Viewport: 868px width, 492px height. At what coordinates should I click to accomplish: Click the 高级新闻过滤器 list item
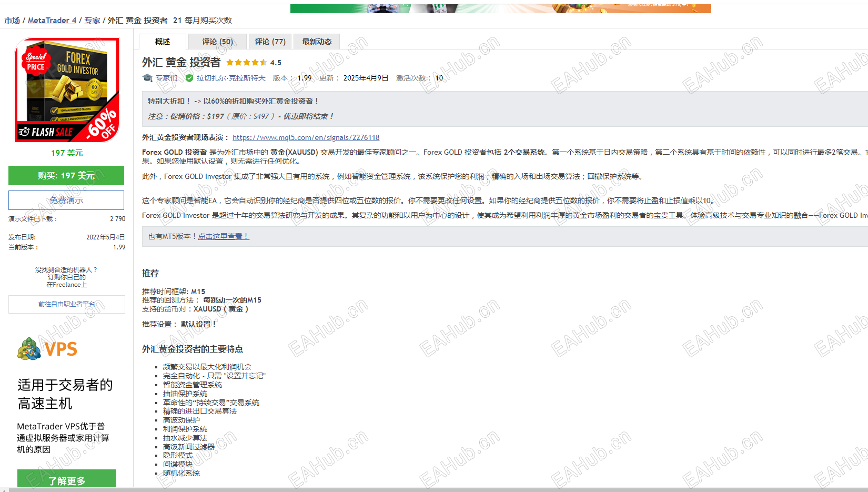[x=189, y=447]
